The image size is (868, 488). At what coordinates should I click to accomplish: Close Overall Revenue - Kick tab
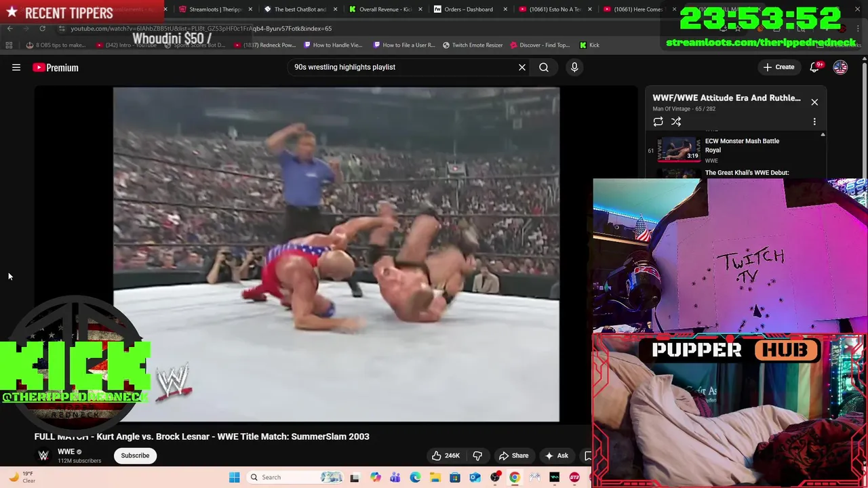(x=420, y=9)
